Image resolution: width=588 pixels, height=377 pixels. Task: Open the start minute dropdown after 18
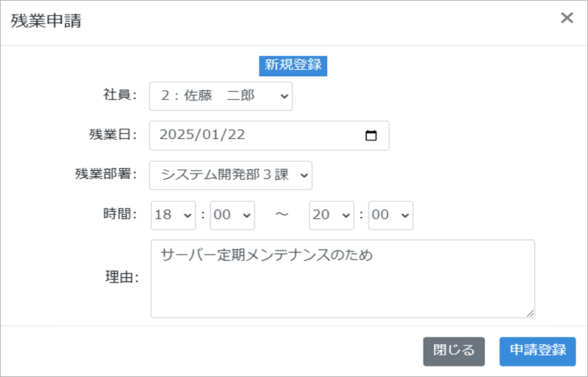232,215
